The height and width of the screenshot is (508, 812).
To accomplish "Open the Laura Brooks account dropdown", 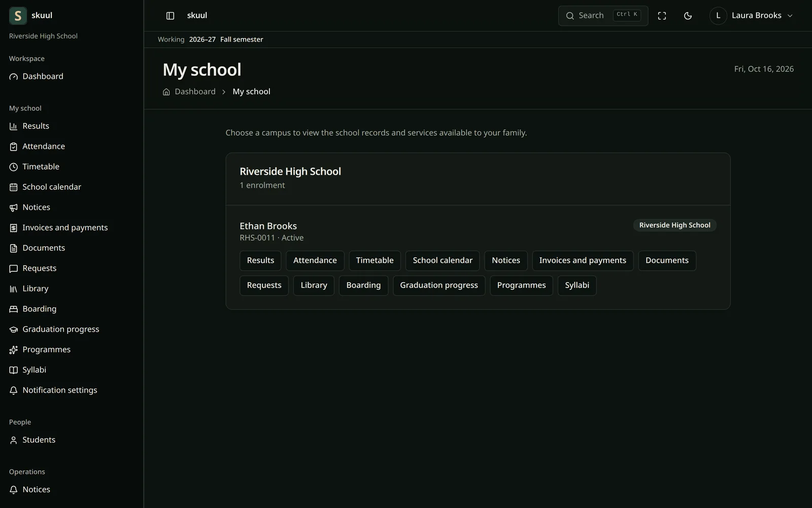I will tap(752, 16).
